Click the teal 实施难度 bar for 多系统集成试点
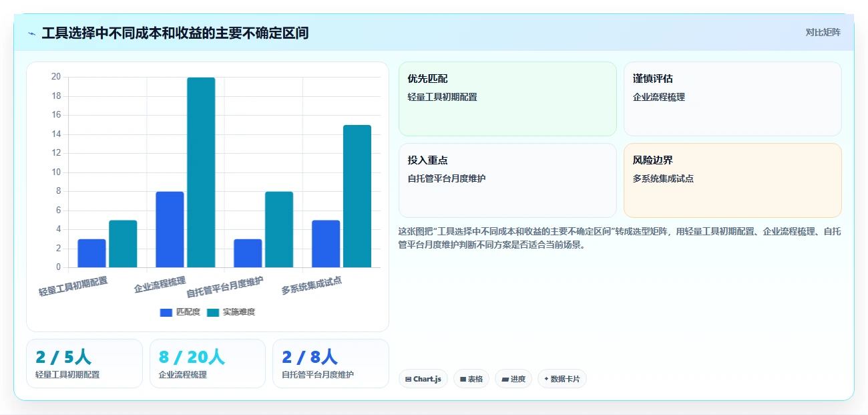This screenshot has height=415, width=868. pos(357,196)
